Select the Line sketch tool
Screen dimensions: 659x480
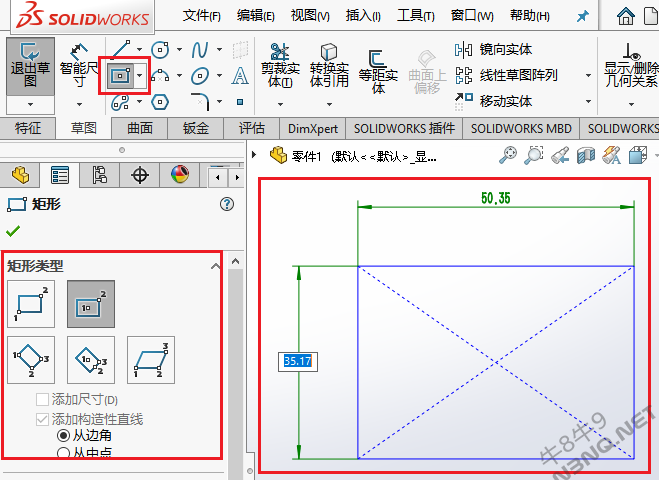tap(121, 50)
